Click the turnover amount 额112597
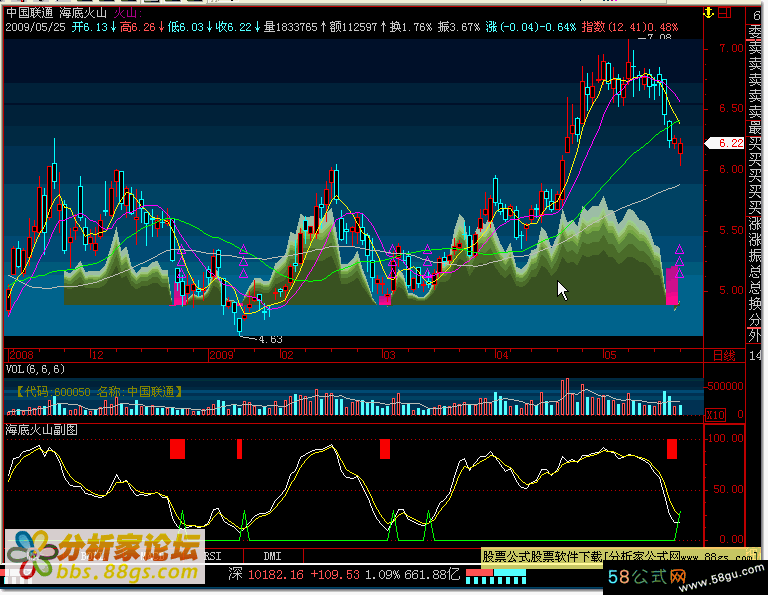The image size is (768, 595). click(x=354, y=27)
